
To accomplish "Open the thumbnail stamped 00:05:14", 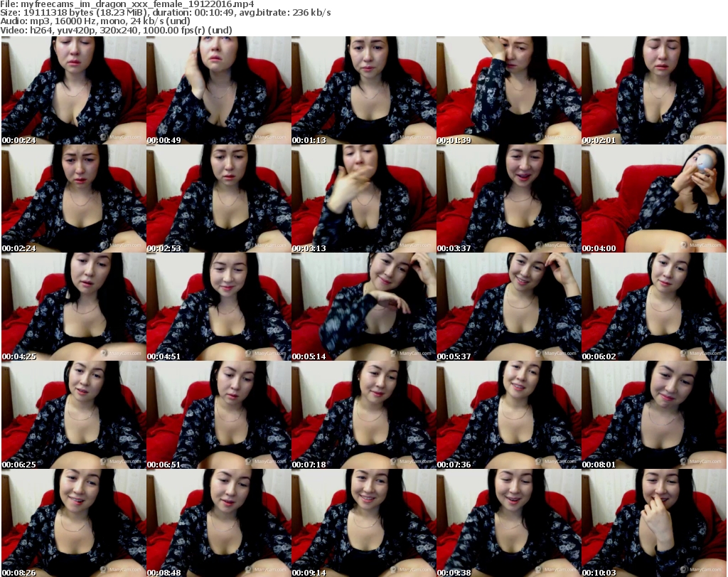I will click(363, 307).
